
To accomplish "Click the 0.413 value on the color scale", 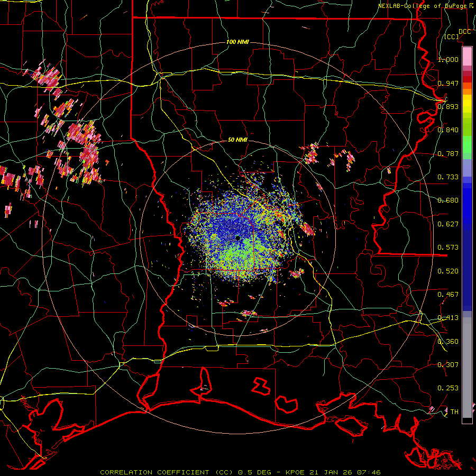I will click(x=448, y=317).
